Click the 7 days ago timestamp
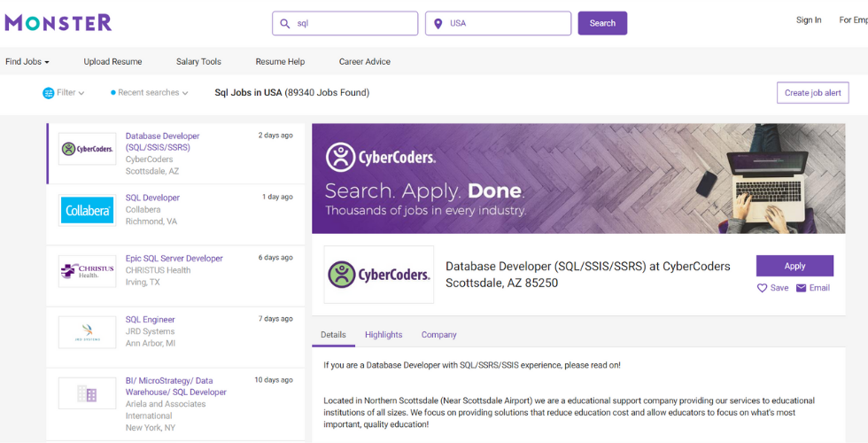 [x=275, y=318]
